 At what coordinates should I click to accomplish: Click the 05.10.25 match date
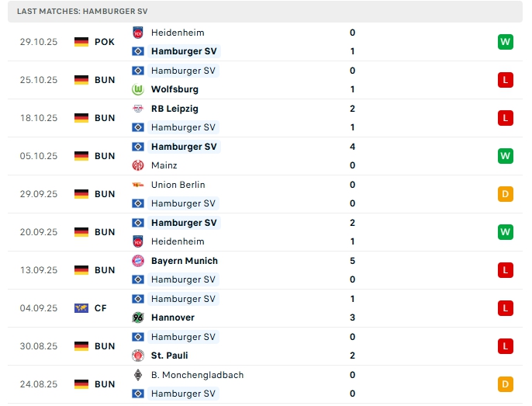[39, 156]
